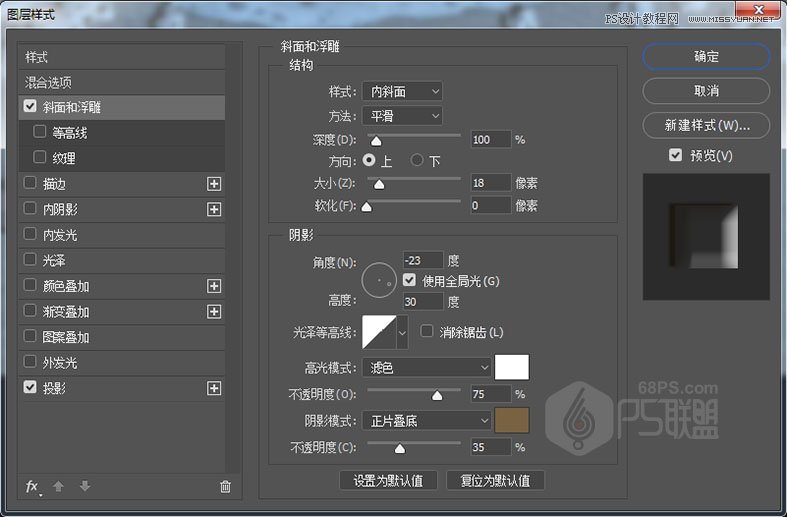Click the 深度 value field showing 100
Screen dimensions: 787x517
[x=490, y=140]
